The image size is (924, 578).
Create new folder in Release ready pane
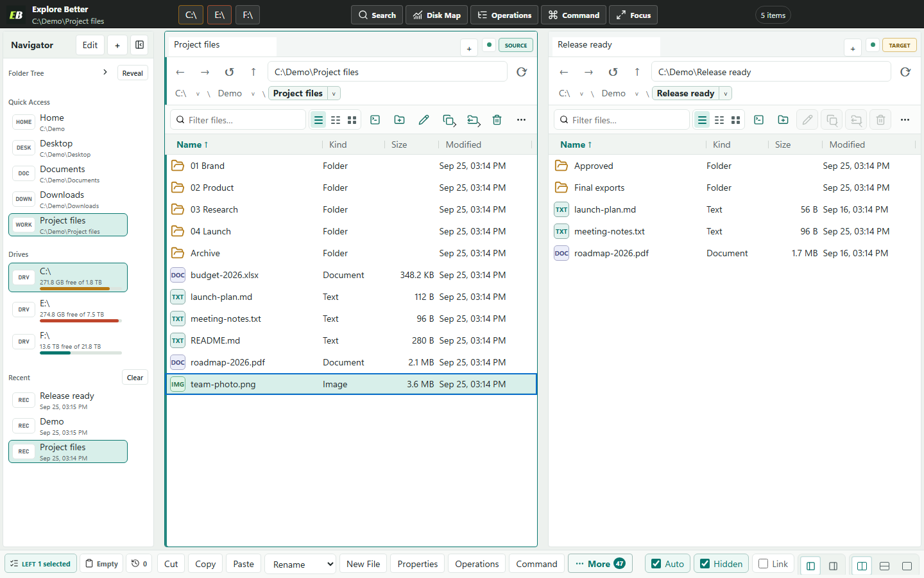coord(783,120)
